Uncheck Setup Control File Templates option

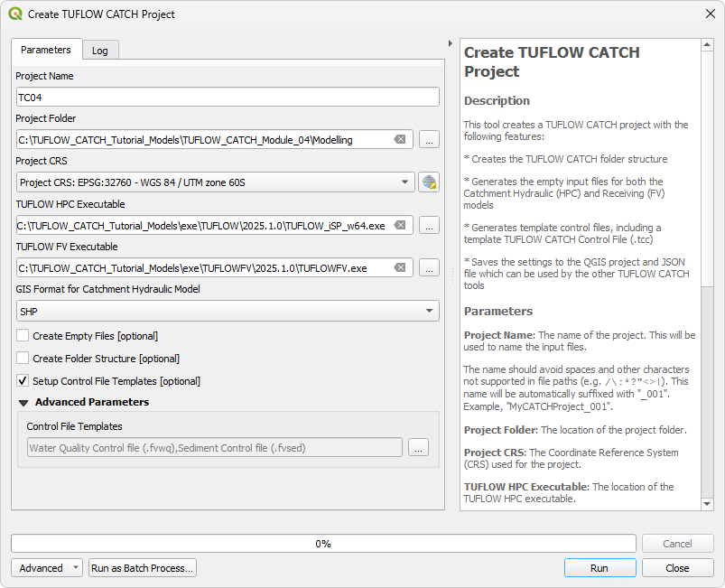tap(23, 381)
